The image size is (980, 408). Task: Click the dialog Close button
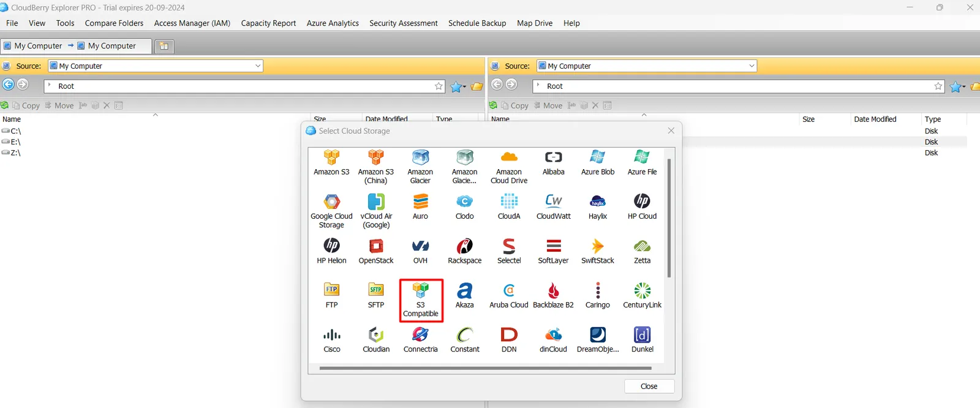pyautogui.click(x=649, y=387)
